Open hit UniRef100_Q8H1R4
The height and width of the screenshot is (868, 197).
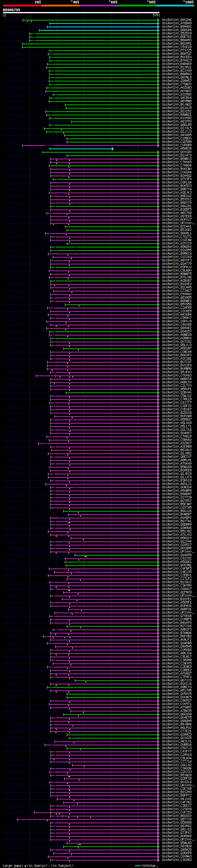177,30
